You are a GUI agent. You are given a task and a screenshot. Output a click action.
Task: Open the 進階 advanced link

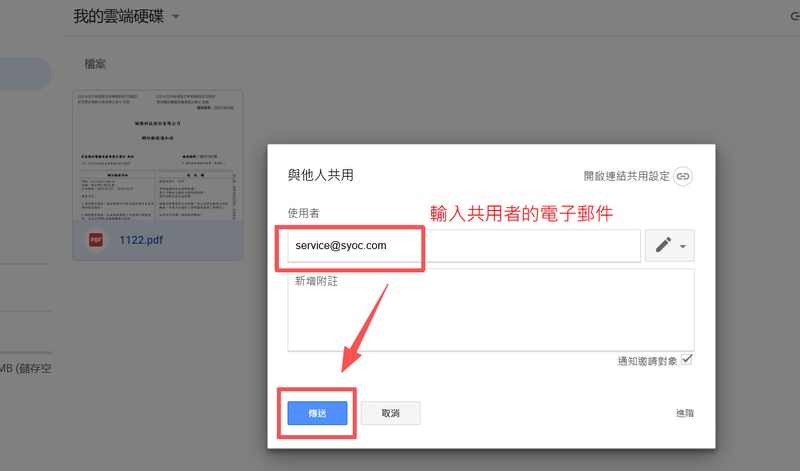(x=685, y=413)
